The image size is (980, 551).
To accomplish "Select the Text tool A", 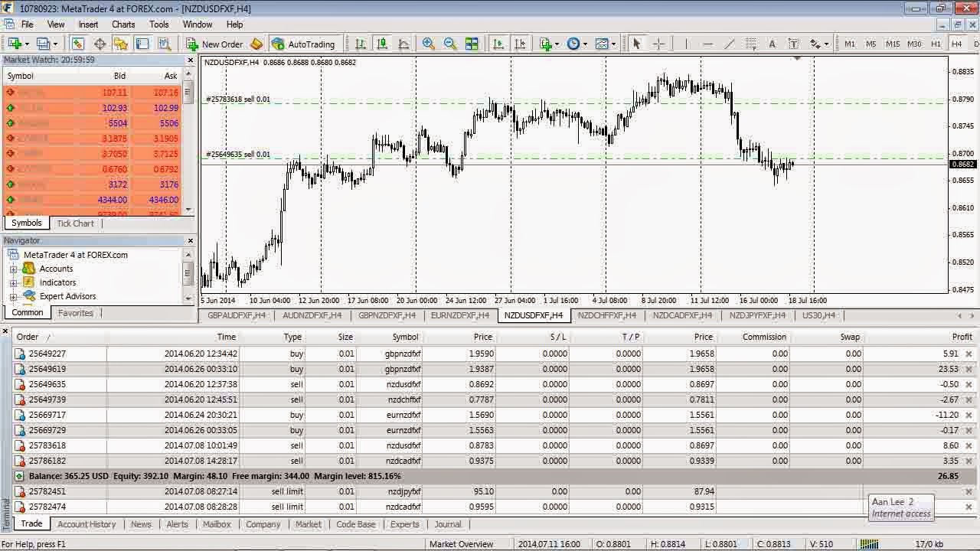I will 772,44.
